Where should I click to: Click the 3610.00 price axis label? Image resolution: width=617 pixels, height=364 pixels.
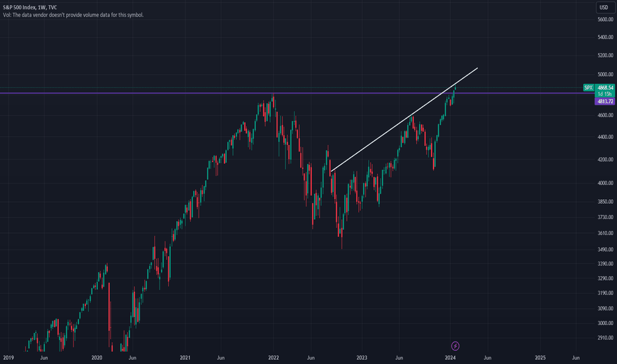(x=605, y=234)
